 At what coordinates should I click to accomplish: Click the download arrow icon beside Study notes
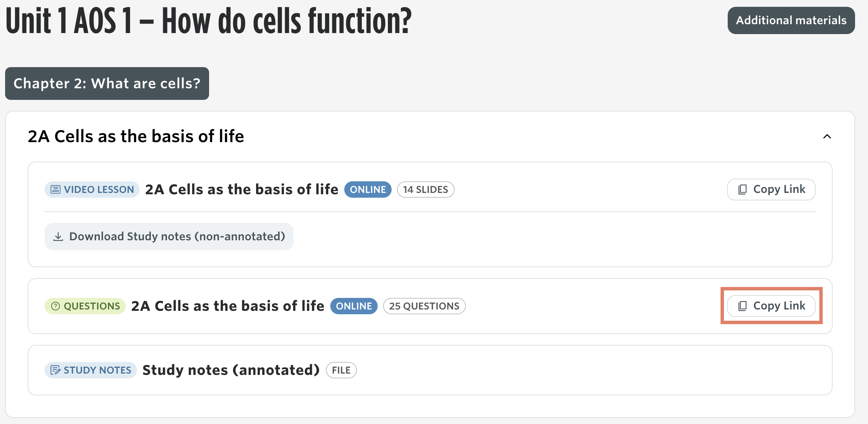(x=58, y=237)
